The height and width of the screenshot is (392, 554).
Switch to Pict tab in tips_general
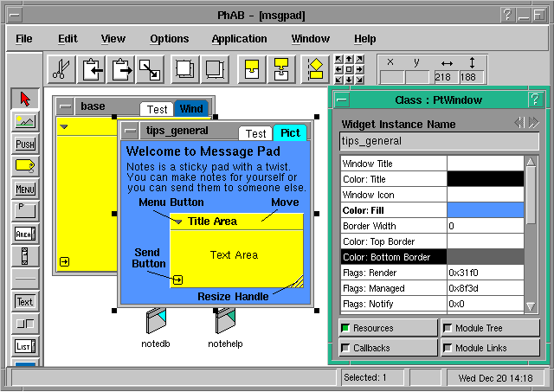click(x=289, y=133)
